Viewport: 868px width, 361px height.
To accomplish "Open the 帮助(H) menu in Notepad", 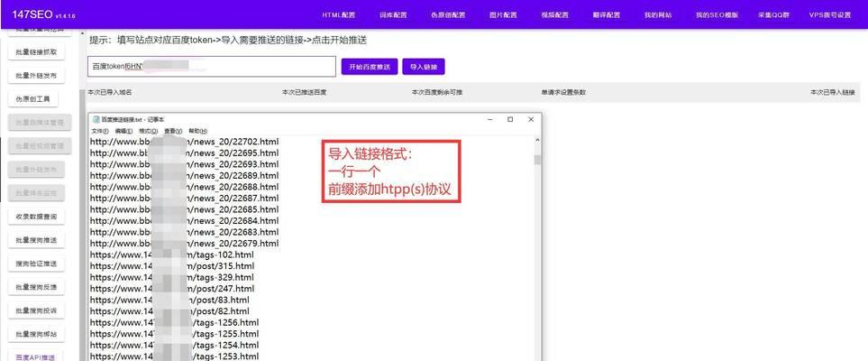I will pos(198,131).
